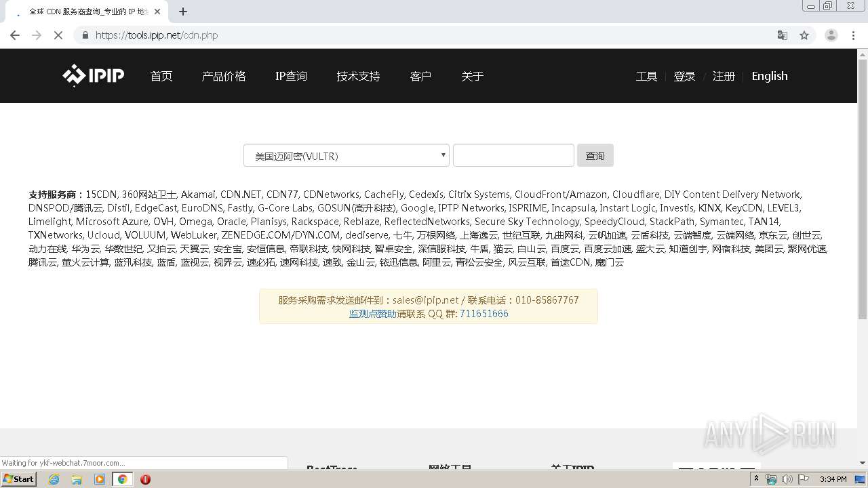Show hidden tray icons arrow
Screen dimensions: 868x488
[756, 479]
